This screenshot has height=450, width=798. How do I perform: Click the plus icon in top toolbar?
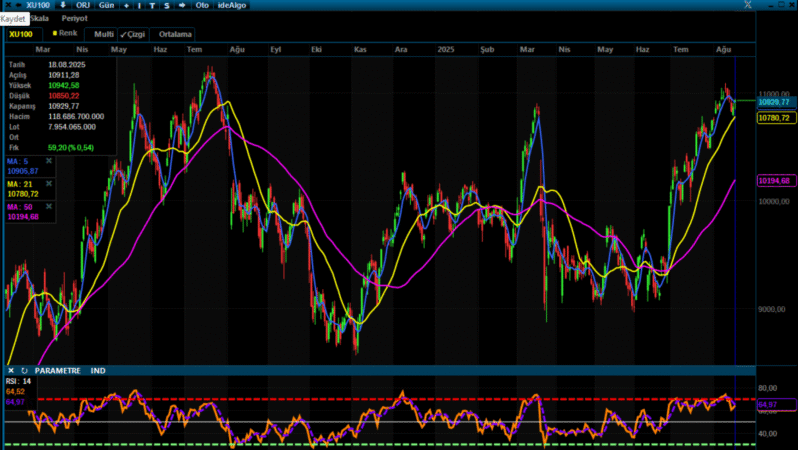pos(126,6)
